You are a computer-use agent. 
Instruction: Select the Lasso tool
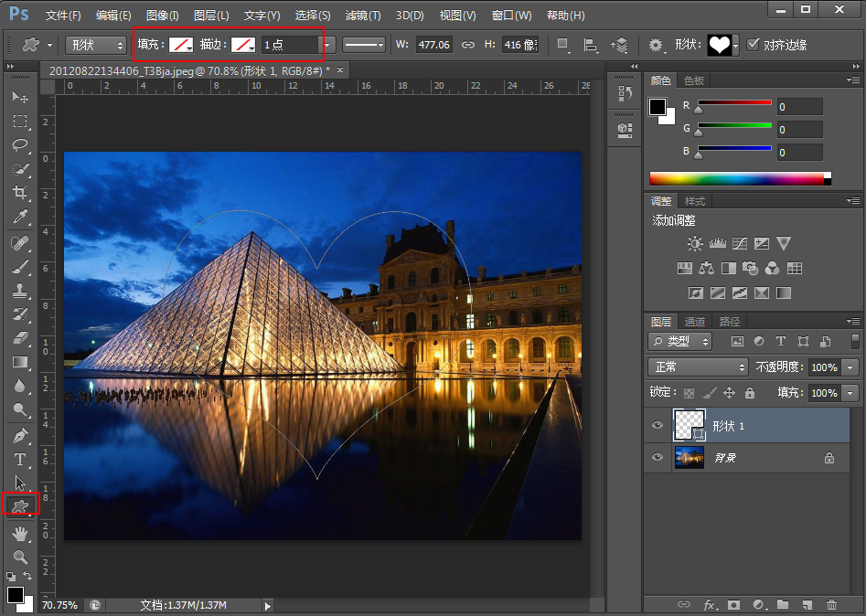[19, 145]
